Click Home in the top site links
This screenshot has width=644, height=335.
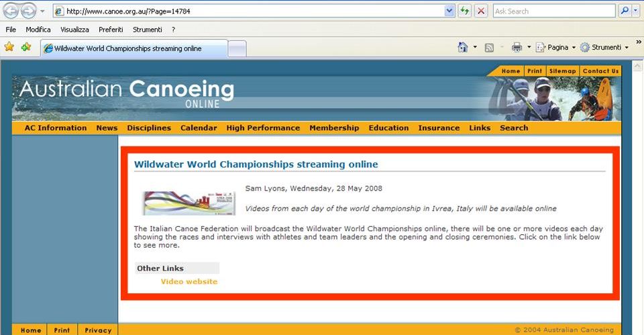(511, 71)
